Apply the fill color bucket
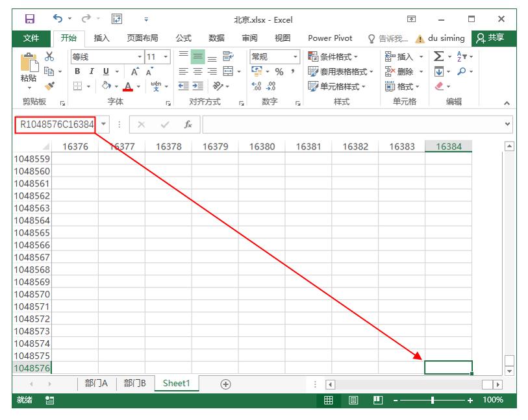 pos(107,86)
